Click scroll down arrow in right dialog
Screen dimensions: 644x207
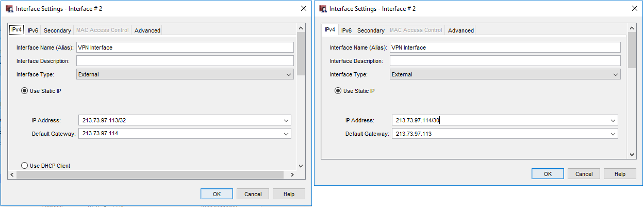pos(632,154)
